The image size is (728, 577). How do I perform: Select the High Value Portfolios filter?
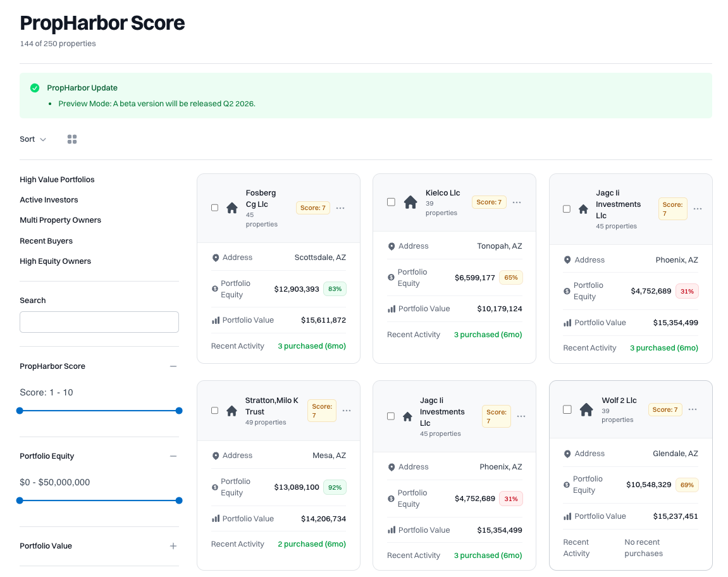point(57,180)
